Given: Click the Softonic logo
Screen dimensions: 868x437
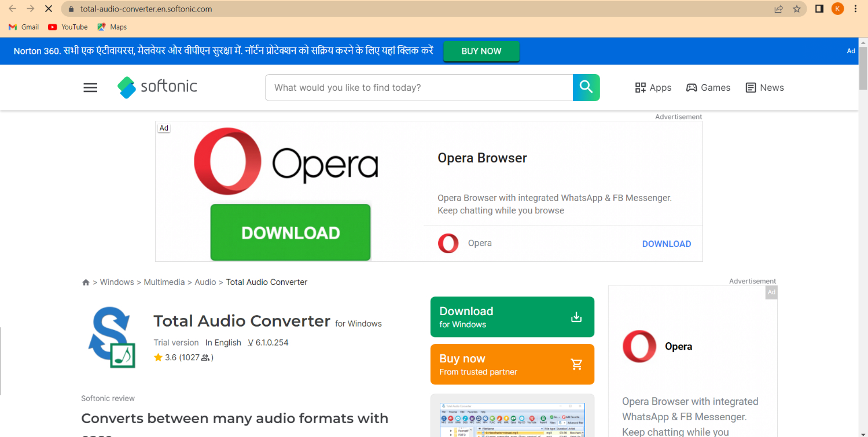Looking at the screenshot, I should tap(157, 87).
